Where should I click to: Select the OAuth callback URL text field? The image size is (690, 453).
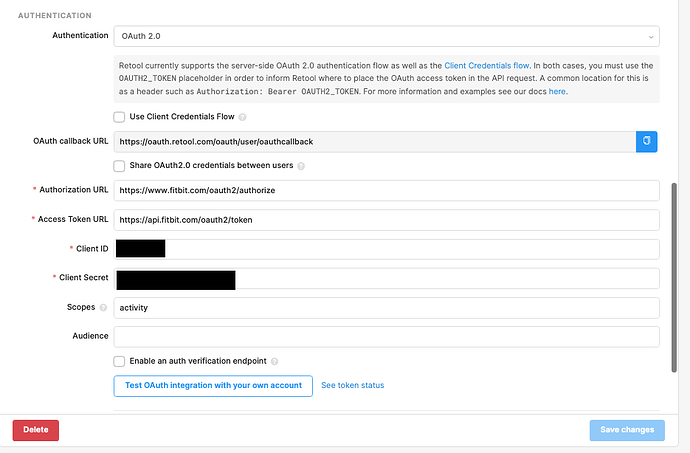tap(374, 142)
